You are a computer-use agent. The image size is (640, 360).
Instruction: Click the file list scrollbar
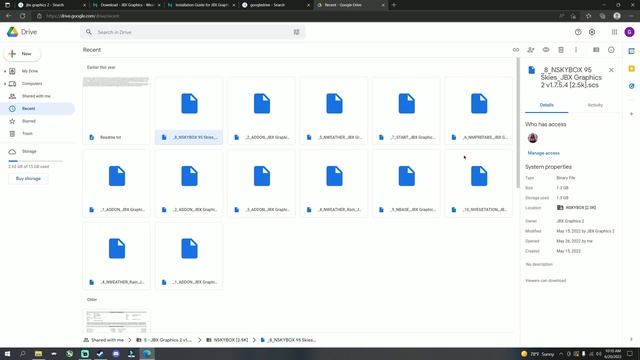pyautogui.click(x=518, y=122)
